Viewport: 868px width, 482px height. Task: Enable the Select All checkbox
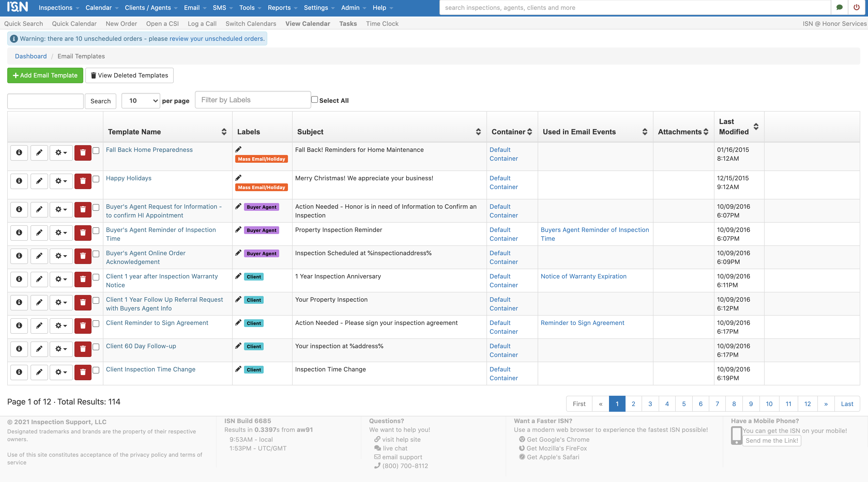[x=314, y=99]
